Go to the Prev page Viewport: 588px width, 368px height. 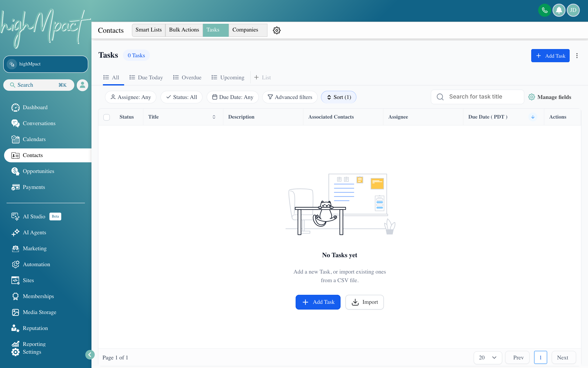(x=518, y=358)
